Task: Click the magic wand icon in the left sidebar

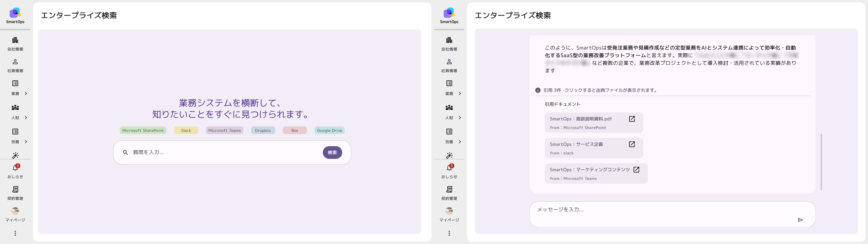Action: (x=15, y=155)
